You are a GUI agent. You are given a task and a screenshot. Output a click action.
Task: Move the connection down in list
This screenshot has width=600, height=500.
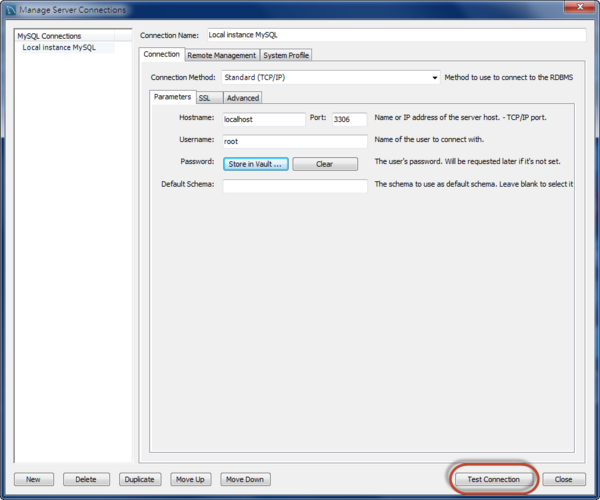245,479
